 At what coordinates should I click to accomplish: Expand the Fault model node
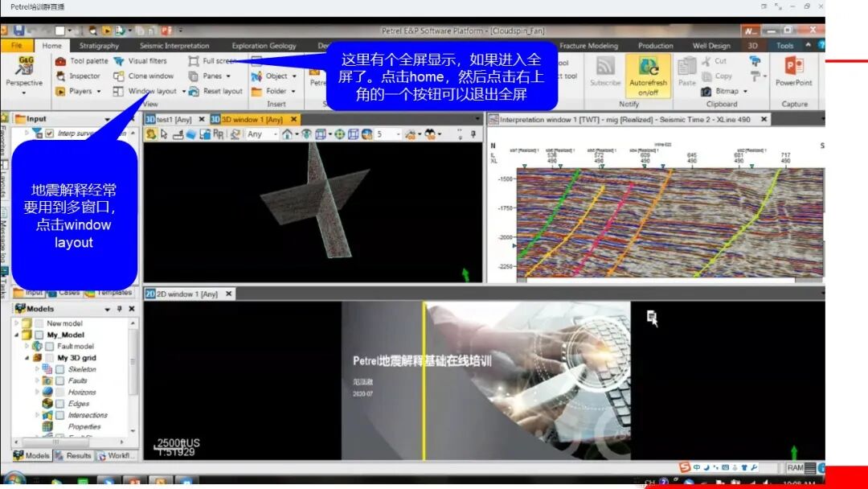tap(27, 346)
